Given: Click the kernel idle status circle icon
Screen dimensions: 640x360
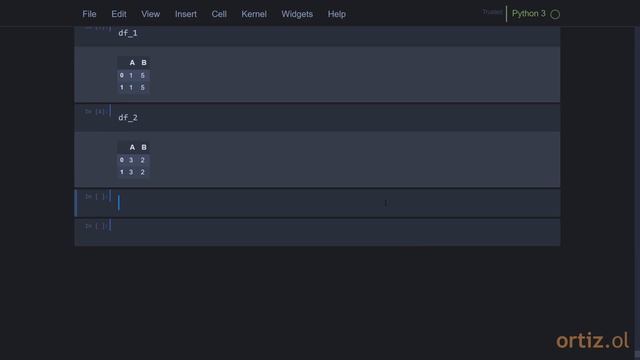Looking at the screenshot, I should click(x=555, y=14).
